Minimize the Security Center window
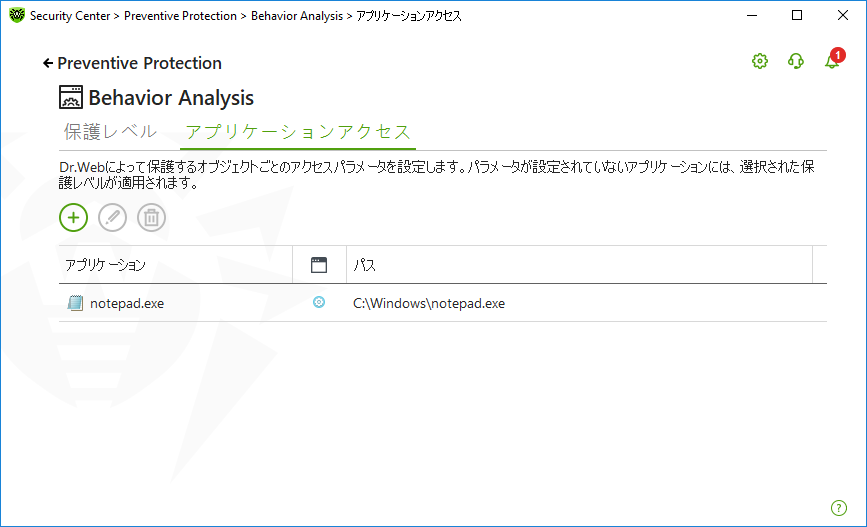Screen dimensions: 867x527 752,15
